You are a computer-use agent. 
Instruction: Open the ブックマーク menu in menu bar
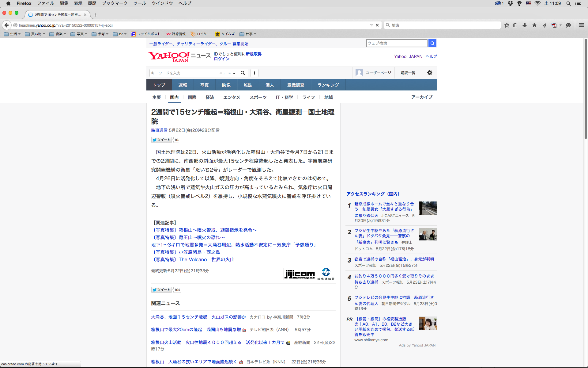point(115,3)
